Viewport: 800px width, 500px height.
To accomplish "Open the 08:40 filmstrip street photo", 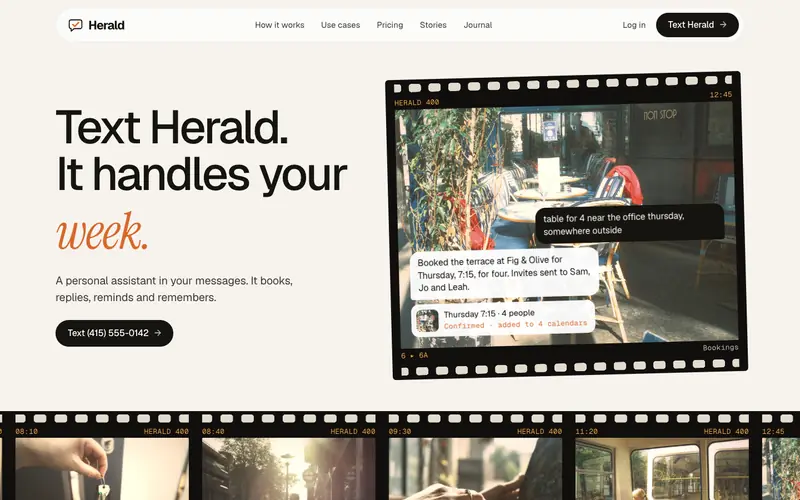I will coord(289,468).
